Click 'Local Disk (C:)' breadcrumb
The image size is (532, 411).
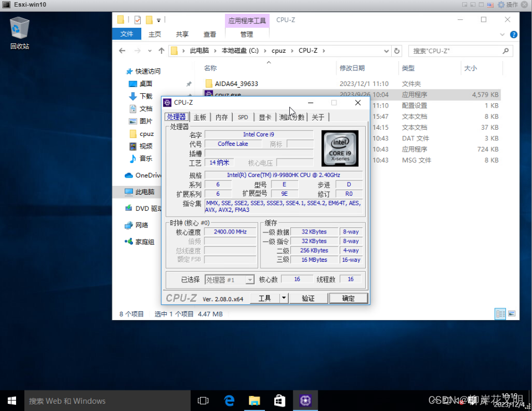click(x=240, y=50)
